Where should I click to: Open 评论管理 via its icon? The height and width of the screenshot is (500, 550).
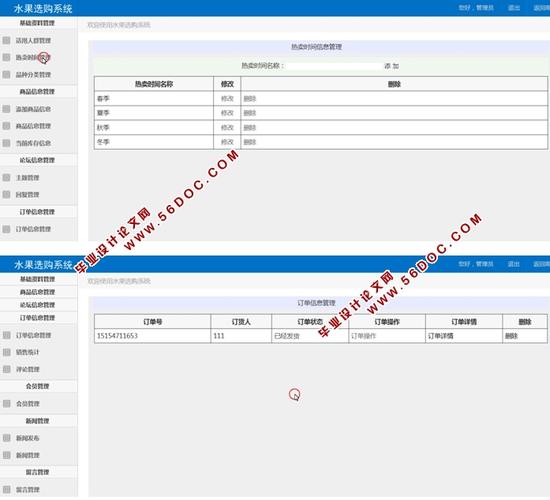[x=6, y=369]
